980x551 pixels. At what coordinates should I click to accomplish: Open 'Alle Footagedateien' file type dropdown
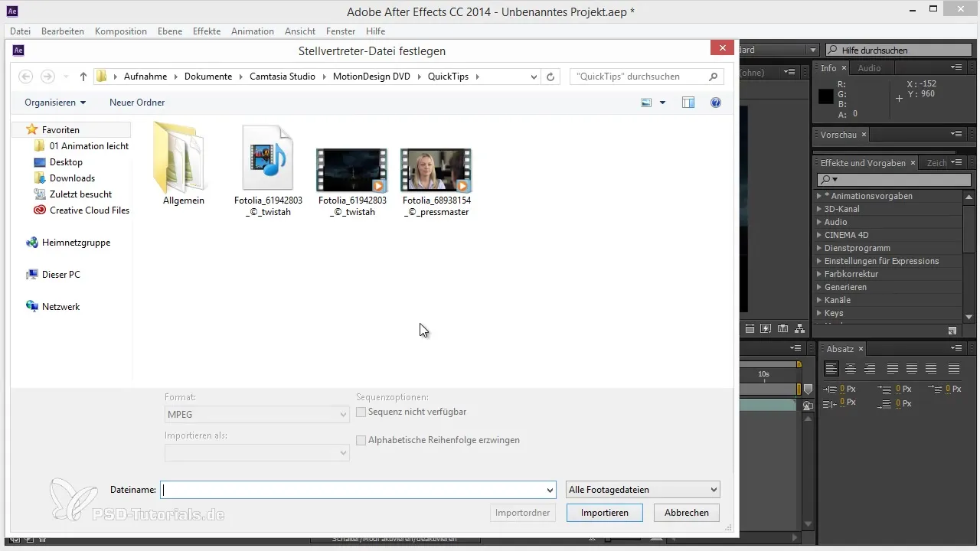[x=642, y=490]
